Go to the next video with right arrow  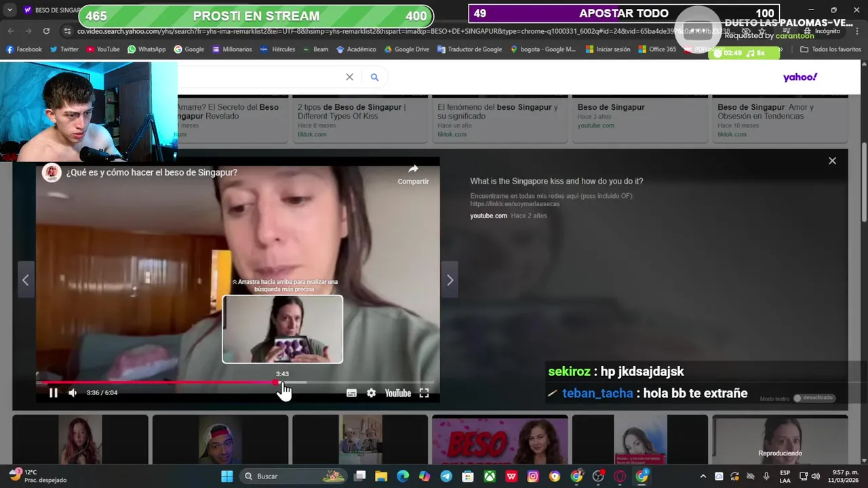pos(450,280)
